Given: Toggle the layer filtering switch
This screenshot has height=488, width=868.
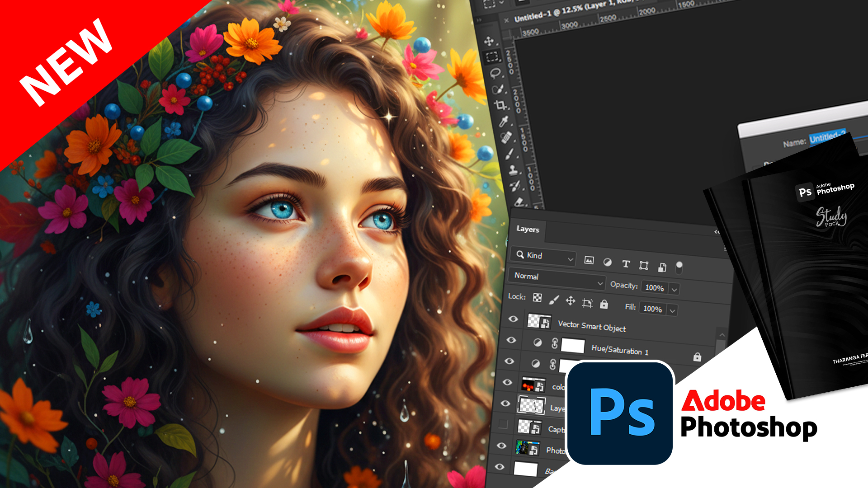Looking at the screenshot, I should click(x=679, y=267).
